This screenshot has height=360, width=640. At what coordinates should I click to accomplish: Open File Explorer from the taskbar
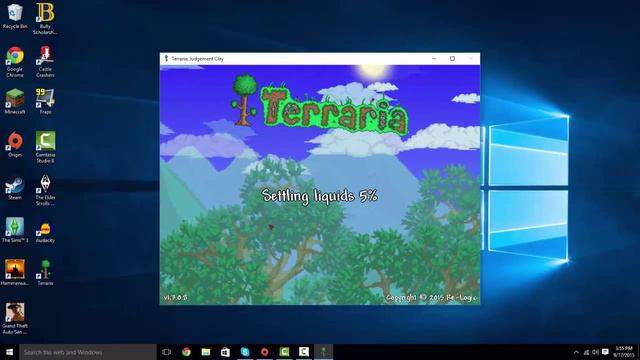(x=206, y=352)
